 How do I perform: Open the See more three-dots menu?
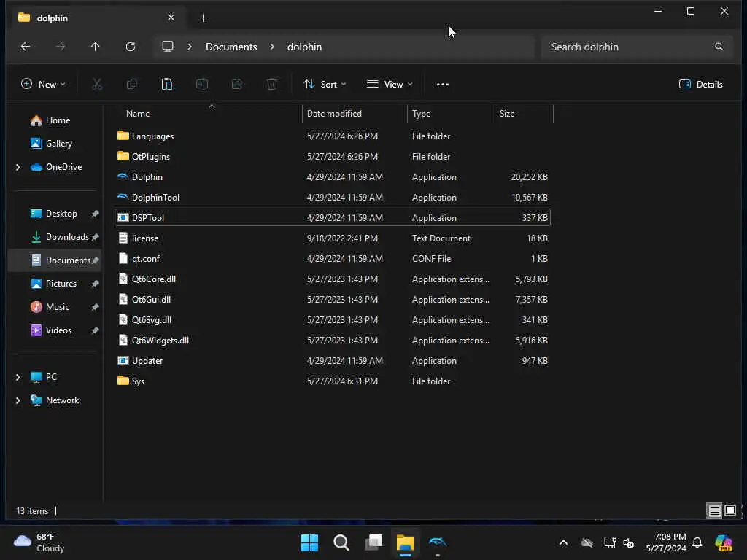[443, 85]
